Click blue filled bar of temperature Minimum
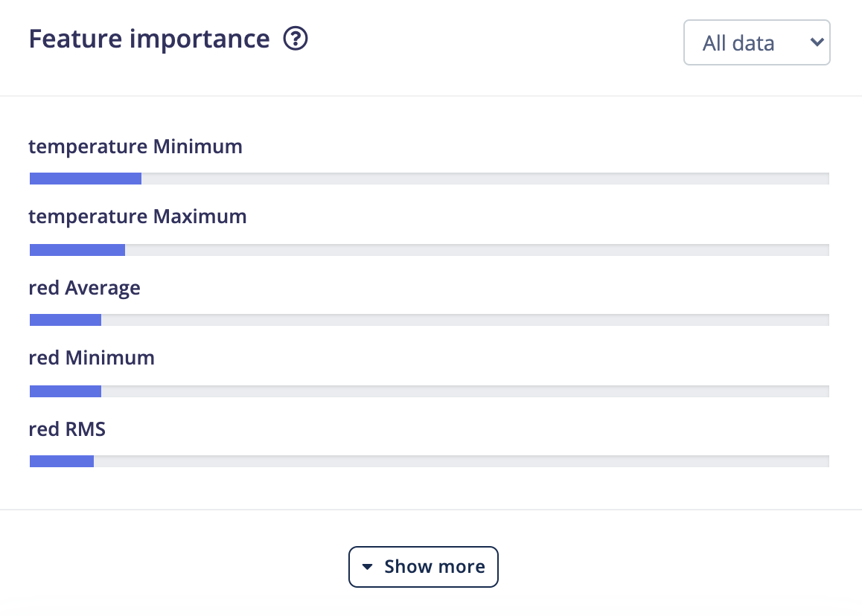 (x=85, y=179)
